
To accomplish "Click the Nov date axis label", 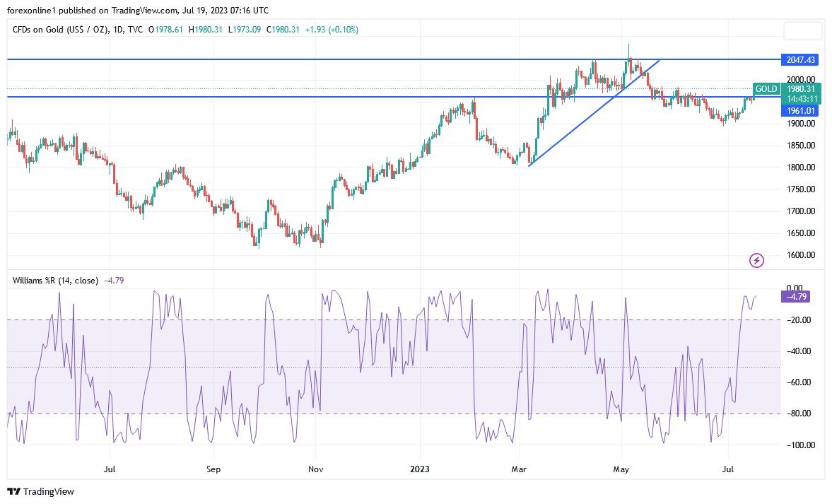I will [316, 469].
